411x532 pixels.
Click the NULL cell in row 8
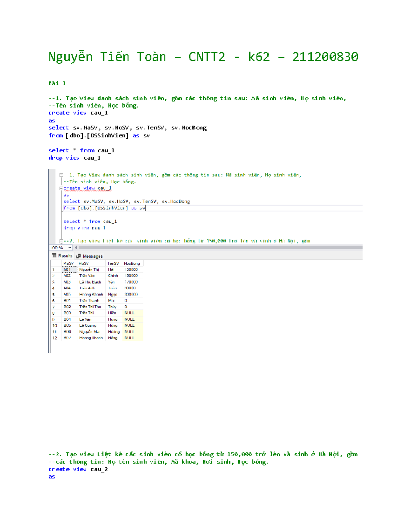point(129,313)
